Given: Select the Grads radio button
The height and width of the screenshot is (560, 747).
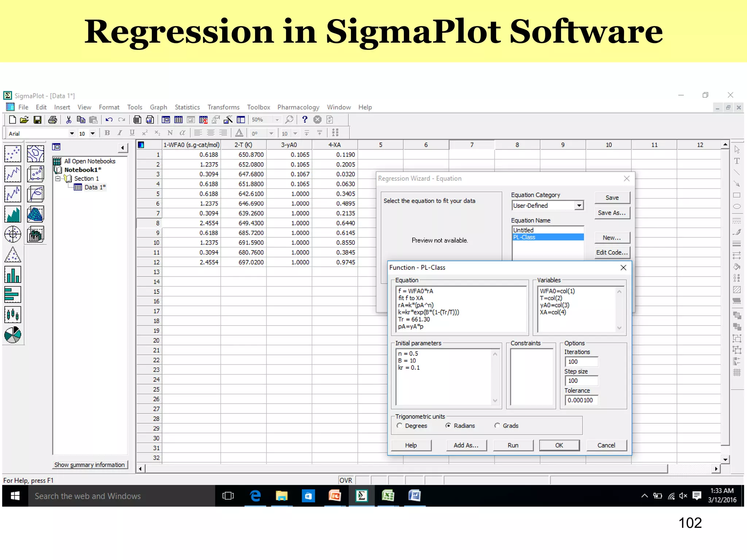Looking at the screenshot, I should [497, 425].
